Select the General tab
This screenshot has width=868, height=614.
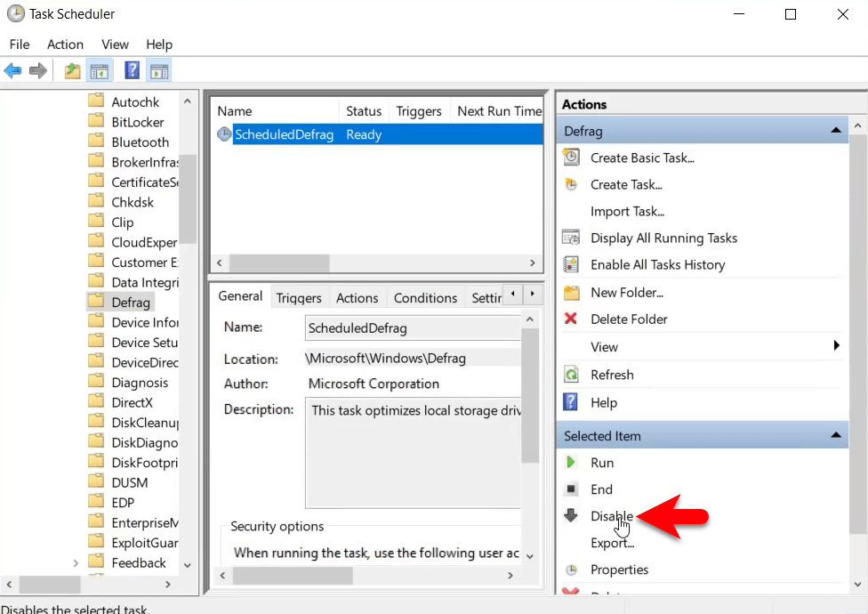point(240,296)
